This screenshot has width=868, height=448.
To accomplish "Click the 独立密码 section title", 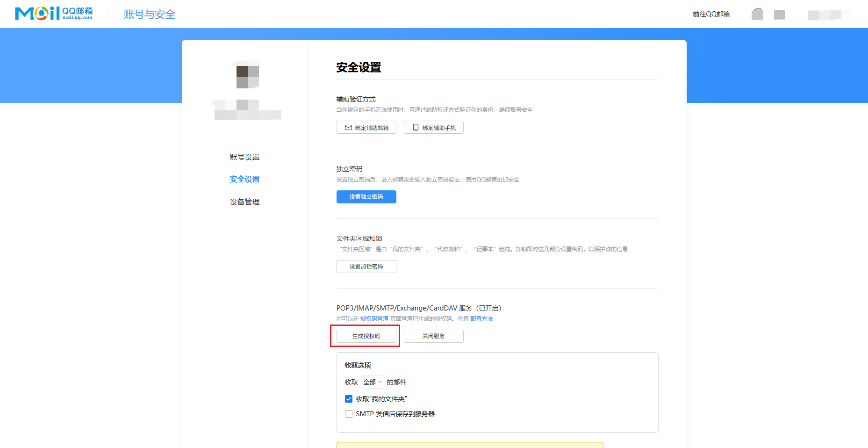I will (x=350, y=169).
